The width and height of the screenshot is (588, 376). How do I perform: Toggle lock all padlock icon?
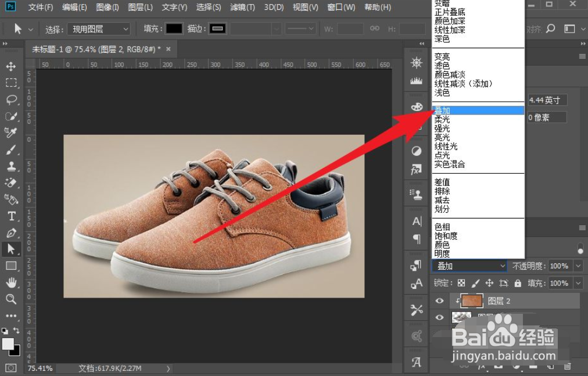click(x=518, y=283)
